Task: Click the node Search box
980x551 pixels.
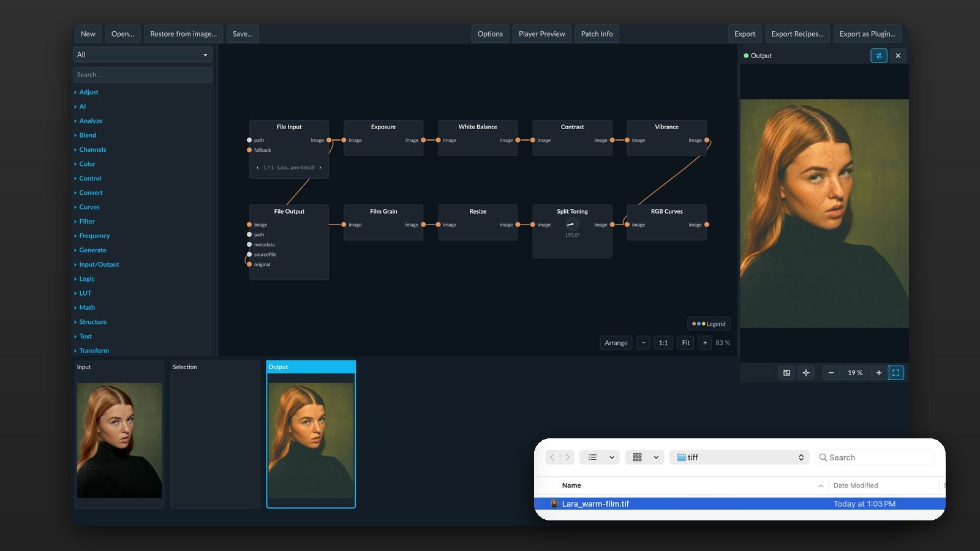Action: pos(143,75)
